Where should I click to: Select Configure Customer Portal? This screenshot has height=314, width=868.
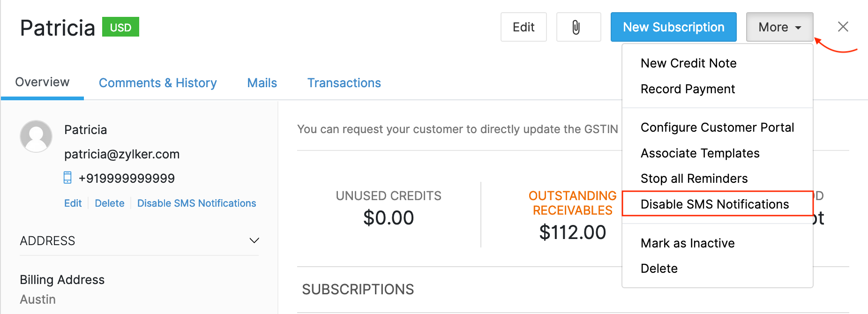tap(717, 127)
